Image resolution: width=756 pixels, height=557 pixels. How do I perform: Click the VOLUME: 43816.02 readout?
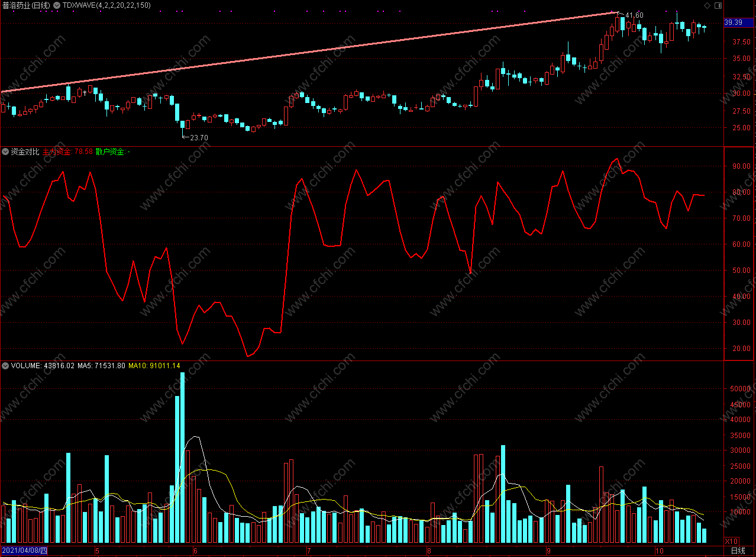43,366
